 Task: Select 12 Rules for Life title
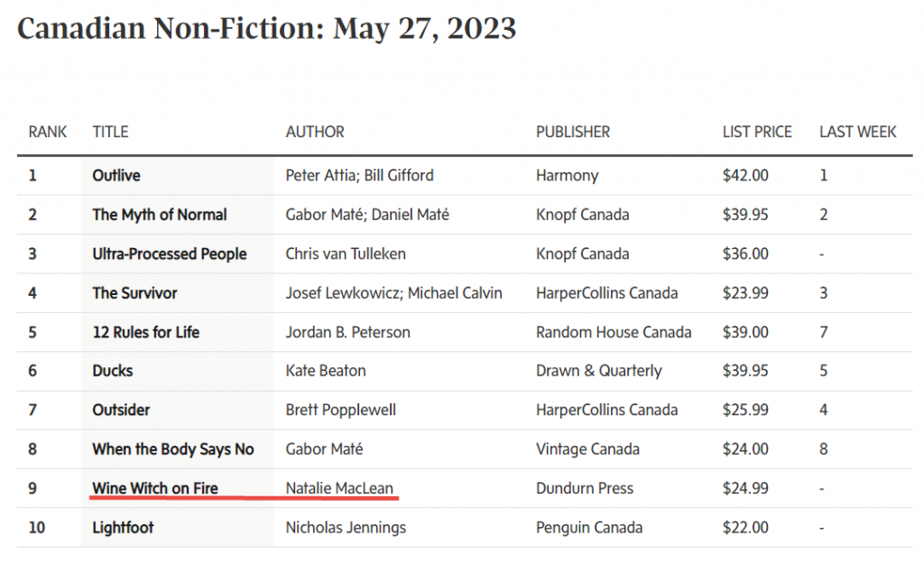[145, 332]
